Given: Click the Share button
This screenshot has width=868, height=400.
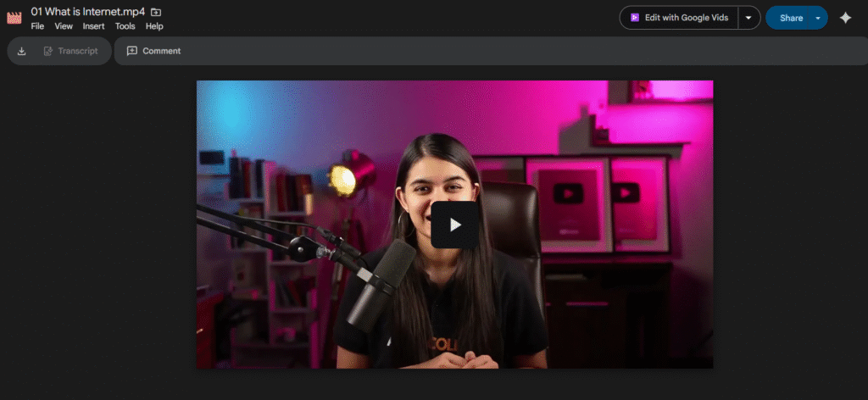Looking at the screenshot, I should pyautogui.click(x=791, y=18).
